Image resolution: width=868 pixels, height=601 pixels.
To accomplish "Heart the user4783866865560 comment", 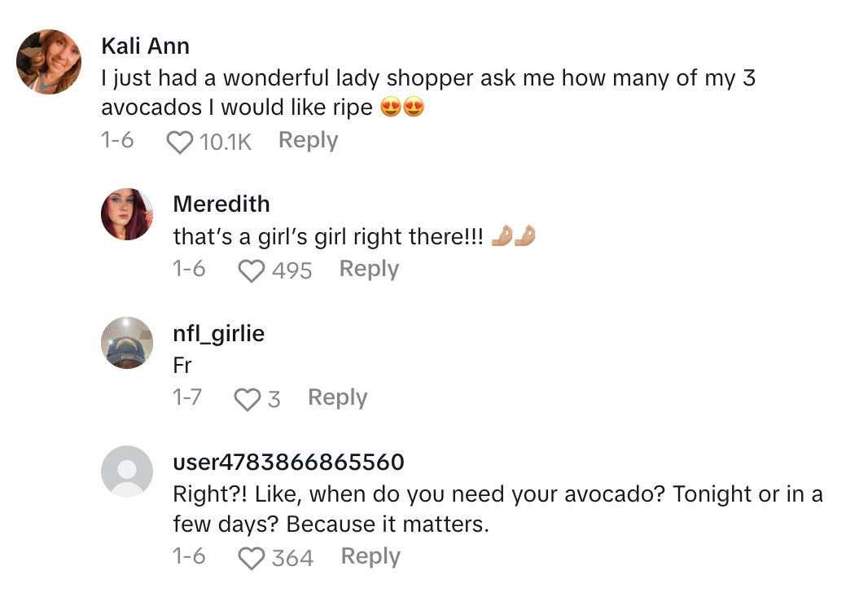I will pyautogui.click(x=252, y=559).
